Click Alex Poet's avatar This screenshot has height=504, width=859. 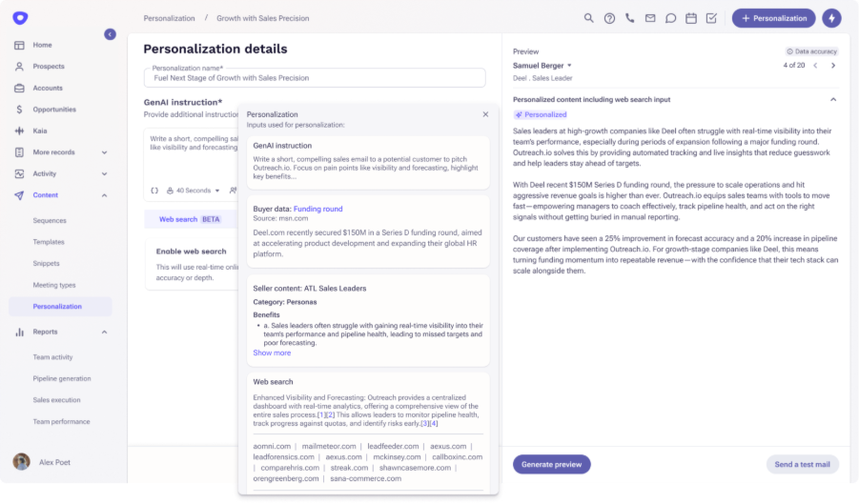pyautogui.click(x=21, y=462)
